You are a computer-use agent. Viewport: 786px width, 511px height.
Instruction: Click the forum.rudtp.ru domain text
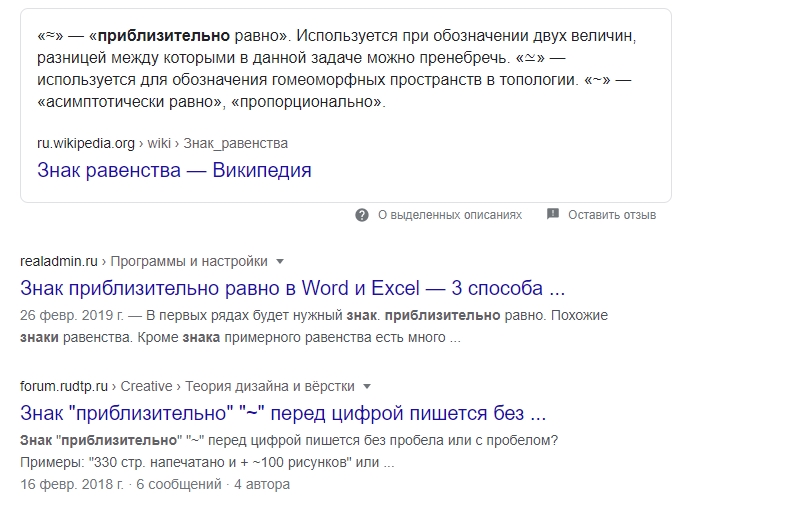pos(64,386)
